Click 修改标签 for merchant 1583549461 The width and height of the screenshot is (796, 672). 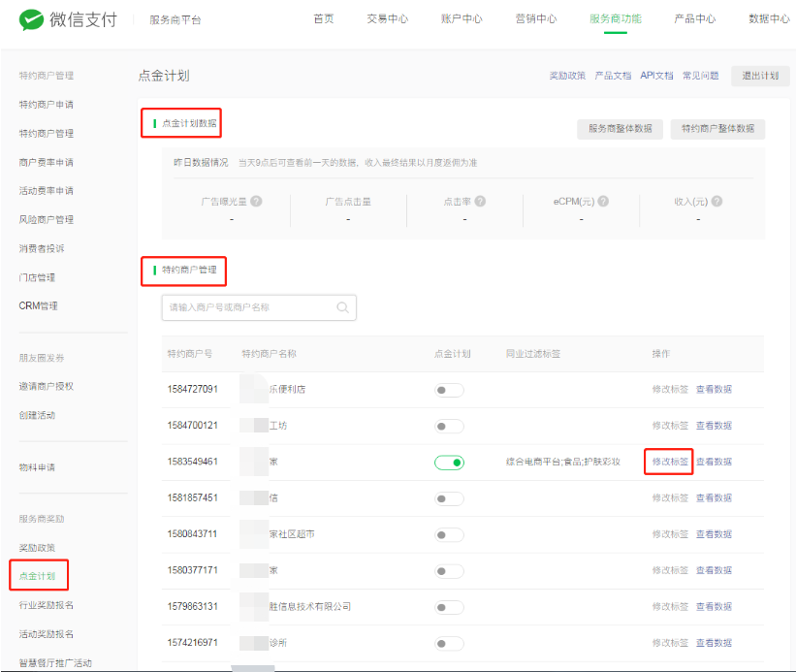pyautogui.click(x=670, y=462)
